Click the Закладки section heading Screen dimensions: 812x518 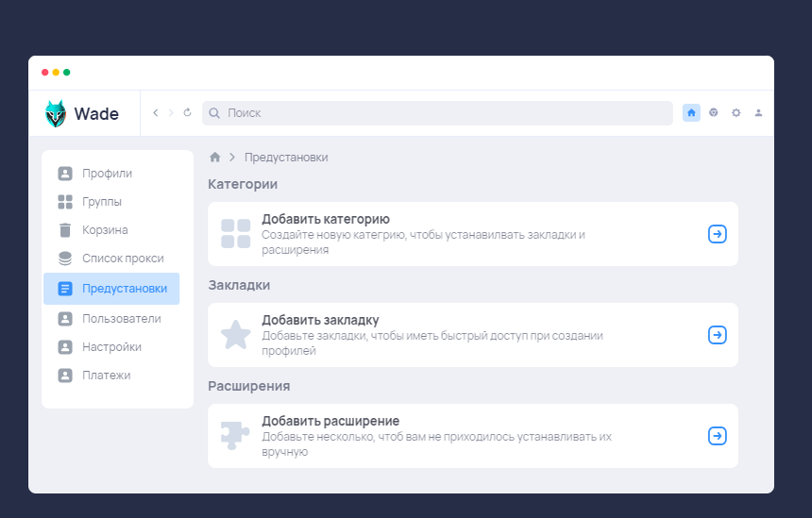[x=239, y=285]
